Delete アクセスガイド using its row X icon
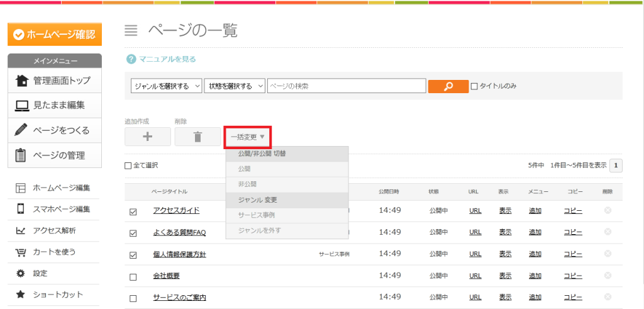The image size is (644, 309). click(x=608, y=210)
